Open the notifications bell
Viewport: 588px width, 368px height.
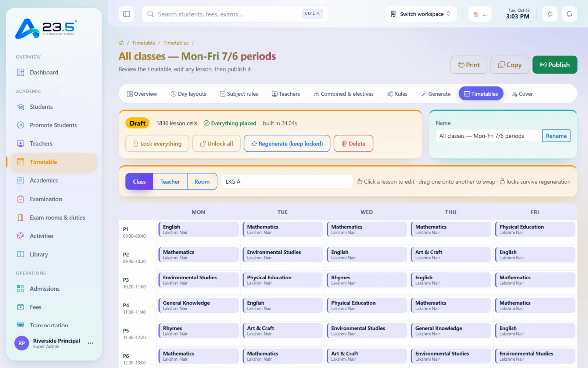click(x=569, y=14)
